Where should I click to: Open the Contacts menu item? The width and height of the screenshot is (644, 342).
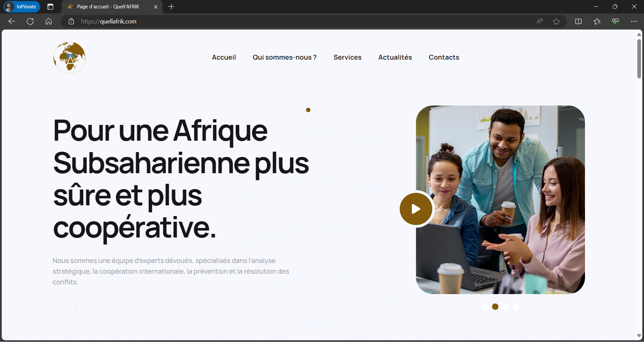click(444, 57)
